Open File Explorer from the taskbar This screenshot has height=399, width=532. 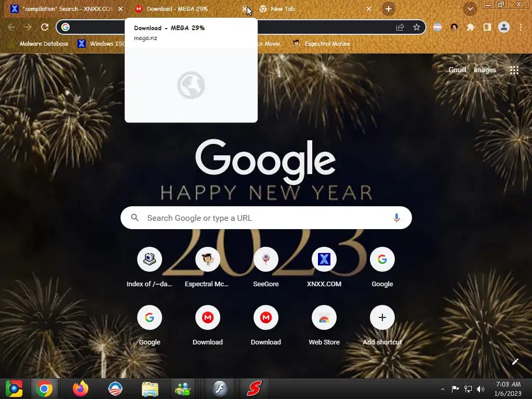tap(150, 389)
